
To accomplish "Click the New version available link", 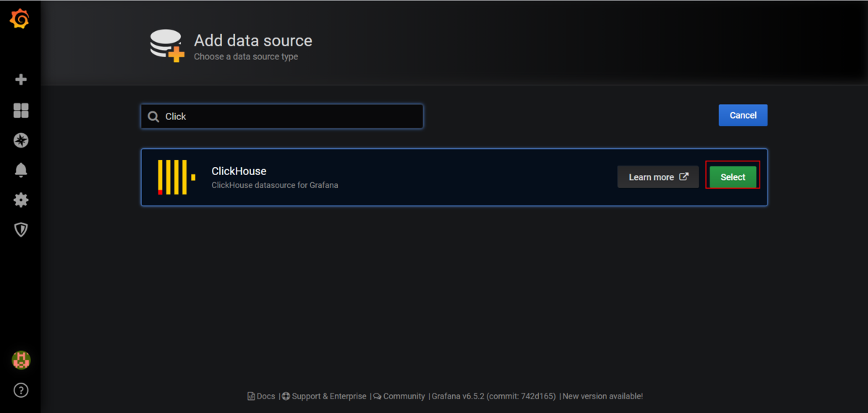I will tap(603, 396).
